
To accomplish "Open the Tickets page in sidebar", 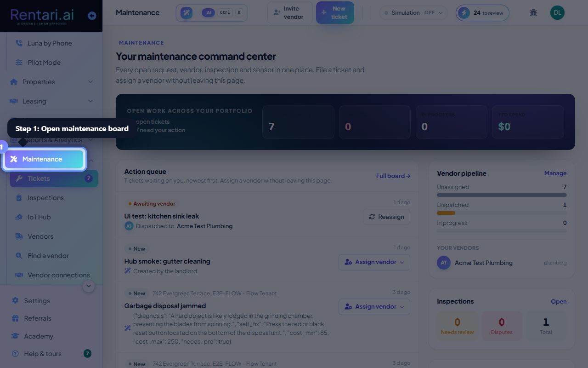I will pos(54,178).
